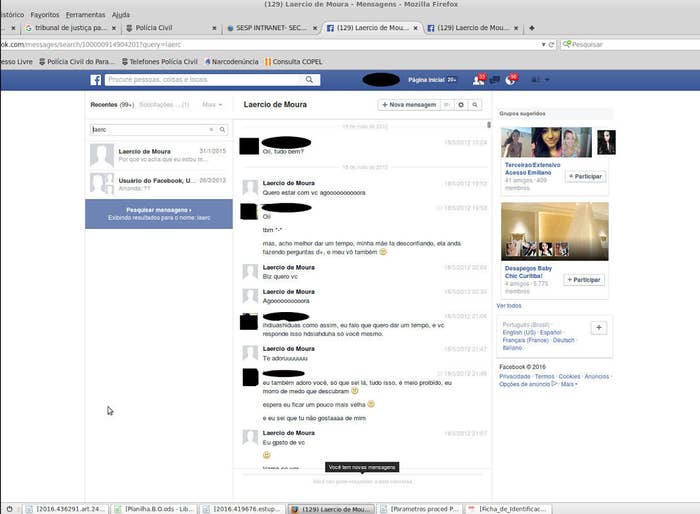Viewport: 700px width, 514px height.
Task: Open Planilha B.O.ods taskbar window
Action: click(154, 509)
